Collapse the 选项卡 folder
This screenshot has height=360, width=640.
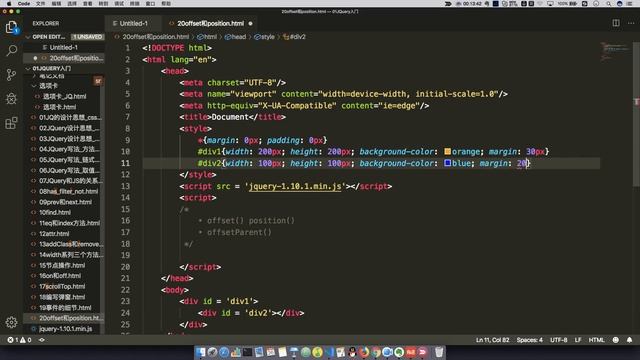34,86
